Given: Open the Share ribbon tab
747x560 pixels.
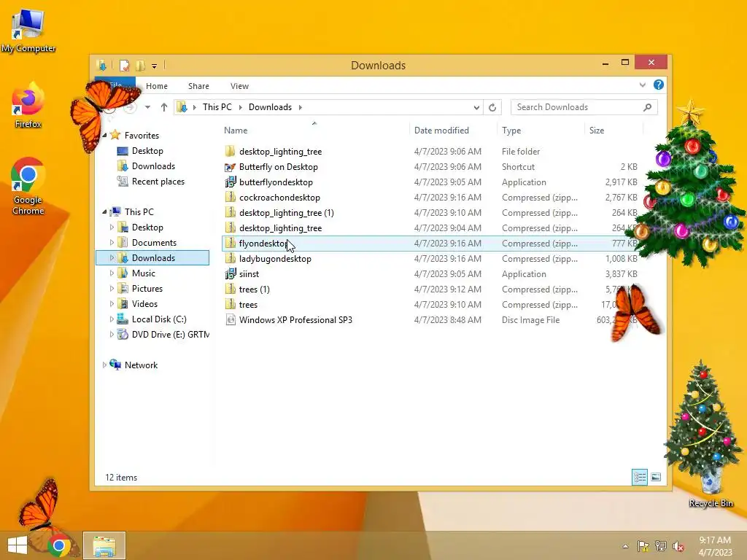Looking at the screenshot, I should coord(198,86).
